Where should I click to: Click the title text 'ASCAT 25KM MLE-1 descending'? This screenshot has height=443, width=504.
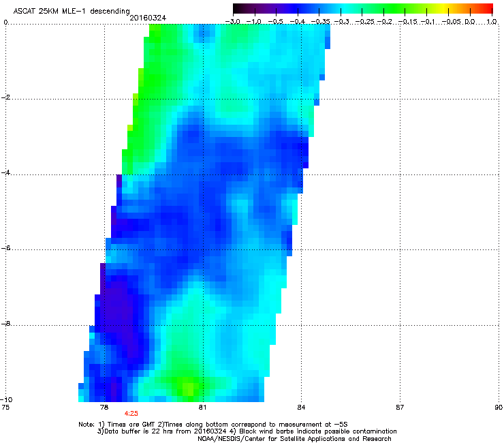click(x=72, y=12)
